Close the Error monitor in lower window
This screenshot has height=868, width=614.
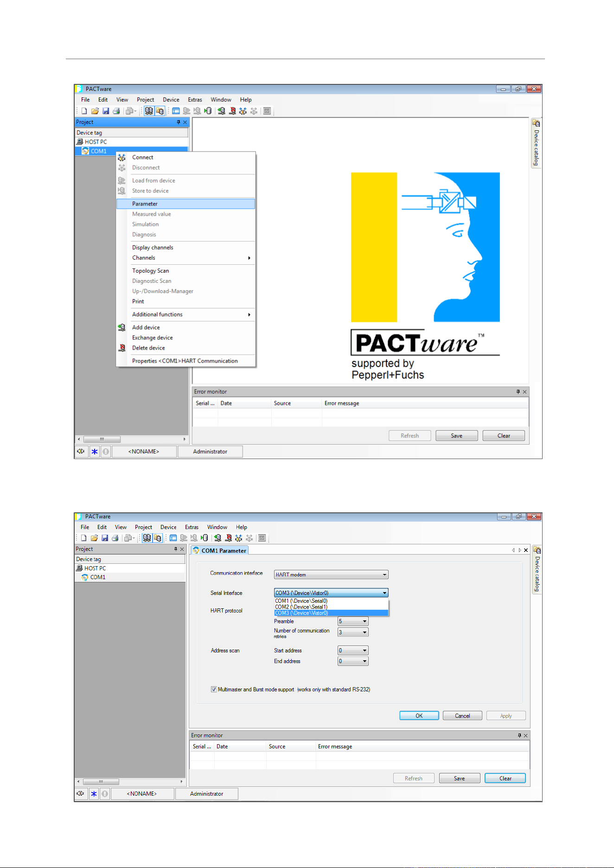pyautogui.click(x=525, y=735)
